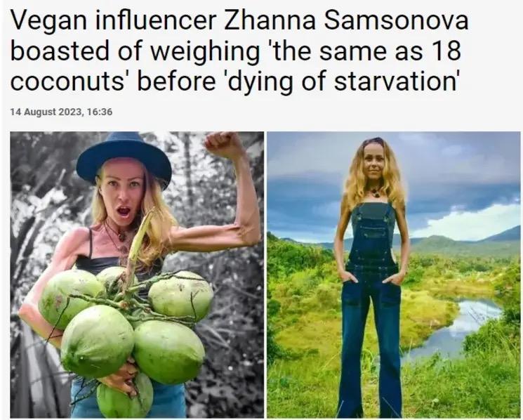The width and height of the screenshot is (523, 420).
Task: Click the word 'weighing' in the headline
Action: [205, 52]
